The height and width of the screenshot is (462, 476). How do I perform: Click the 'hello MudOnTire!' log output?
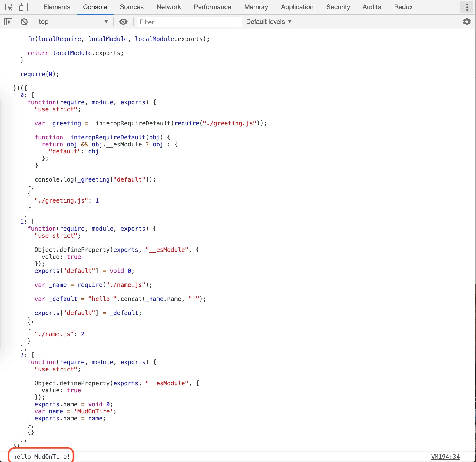coord(41,457)
